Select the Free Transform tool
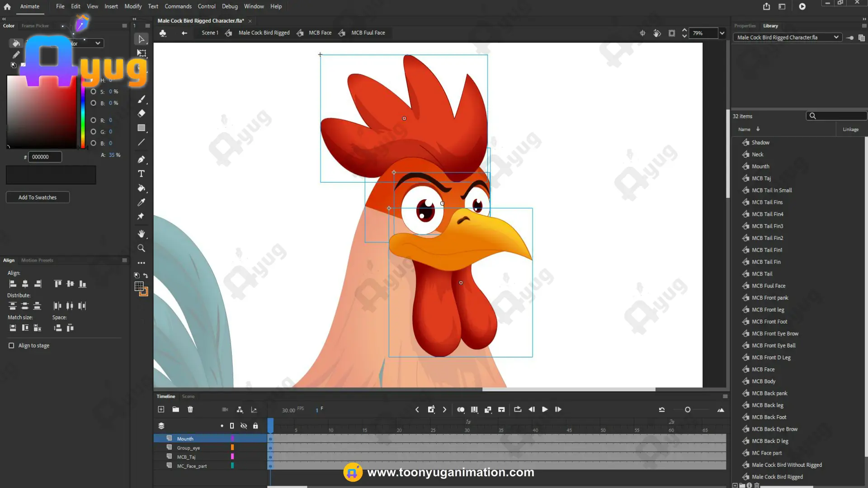 [142, 53]
